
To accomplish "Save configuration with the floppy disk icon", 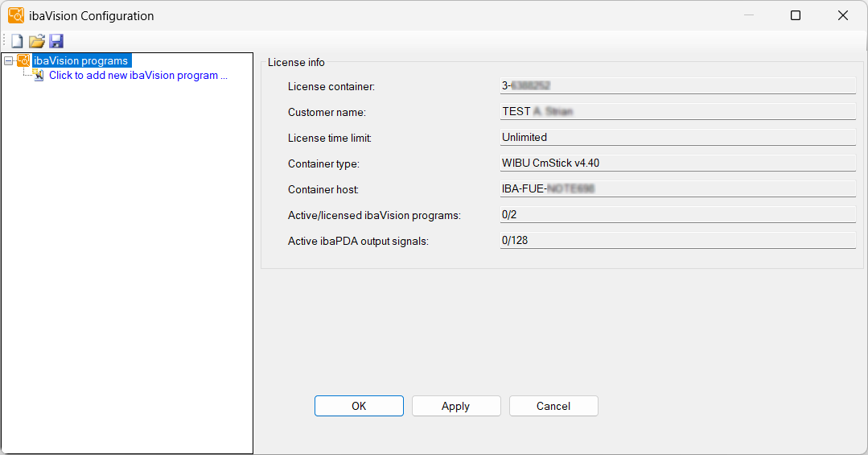I will [56, 41].
